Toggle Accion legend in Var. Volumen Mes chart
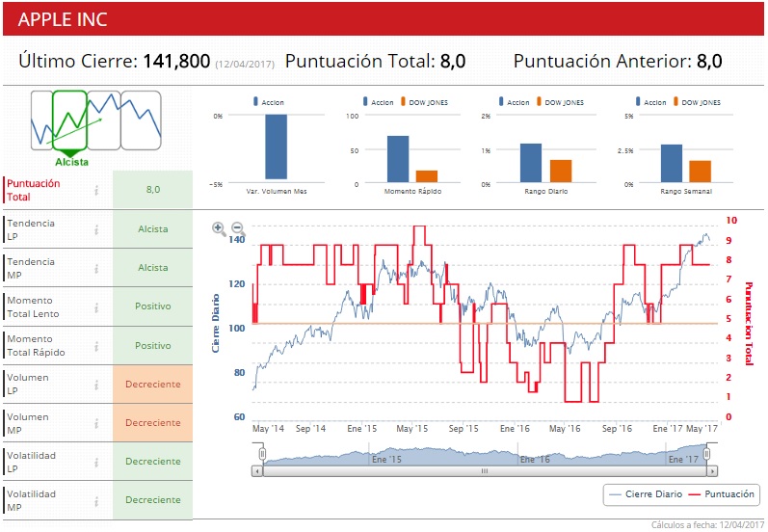Screen dimensions: 768x532 269,102
